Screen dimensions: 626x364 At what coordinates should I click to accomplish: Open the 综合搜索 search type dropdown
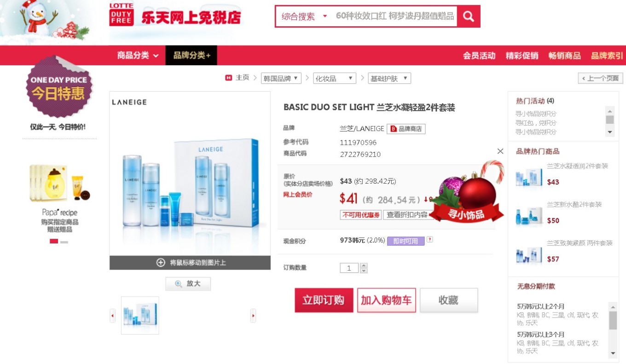[x=304, y=17]
